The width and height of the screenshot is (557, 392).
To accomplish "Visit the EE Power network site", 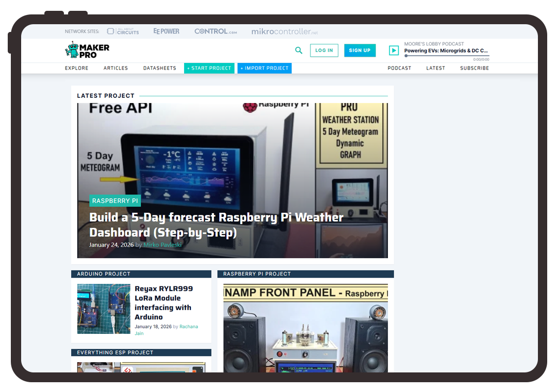I will [x=166, y=31].
